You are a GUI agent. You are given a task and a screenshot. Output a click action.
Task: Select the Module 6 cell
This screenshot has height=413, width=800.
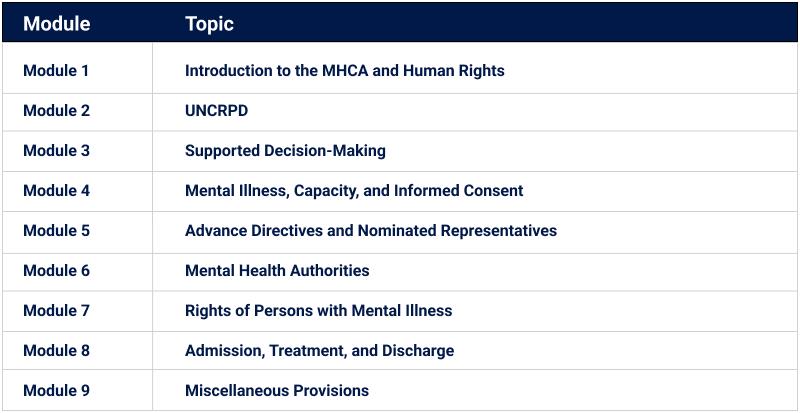(56, 271)
